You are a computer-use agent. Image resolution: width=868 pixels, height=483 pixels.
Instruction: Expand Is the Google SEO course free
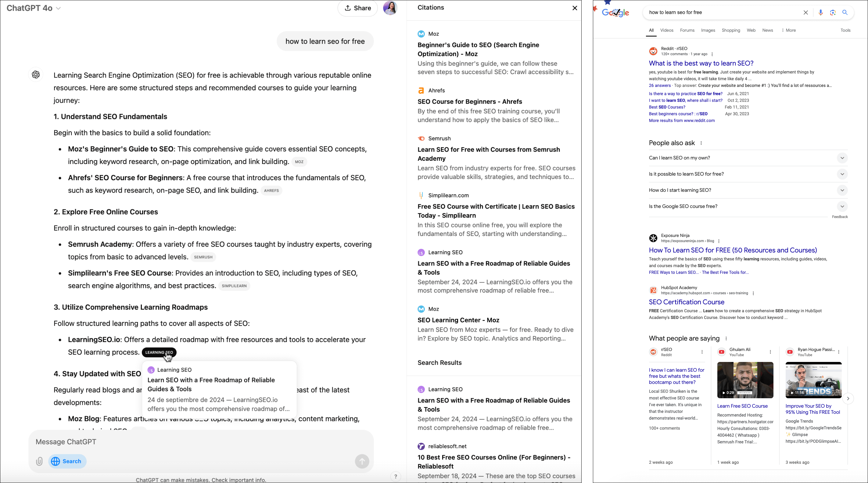(x=748, y=206)
